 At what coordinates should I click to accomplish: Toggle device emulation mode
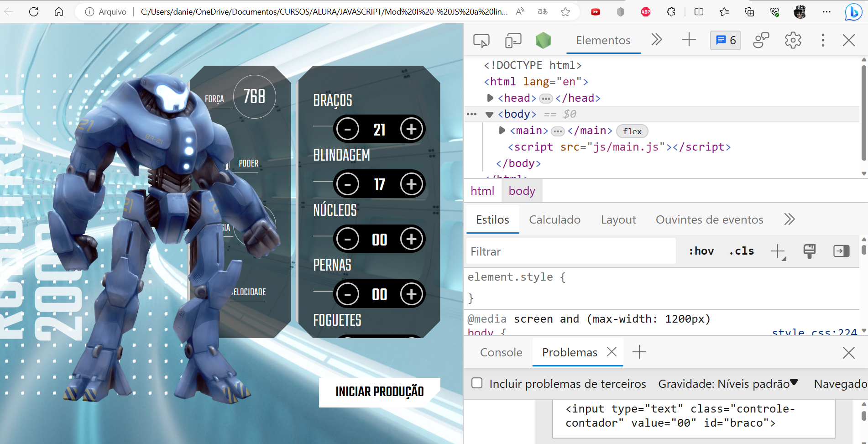click(513, 41)
